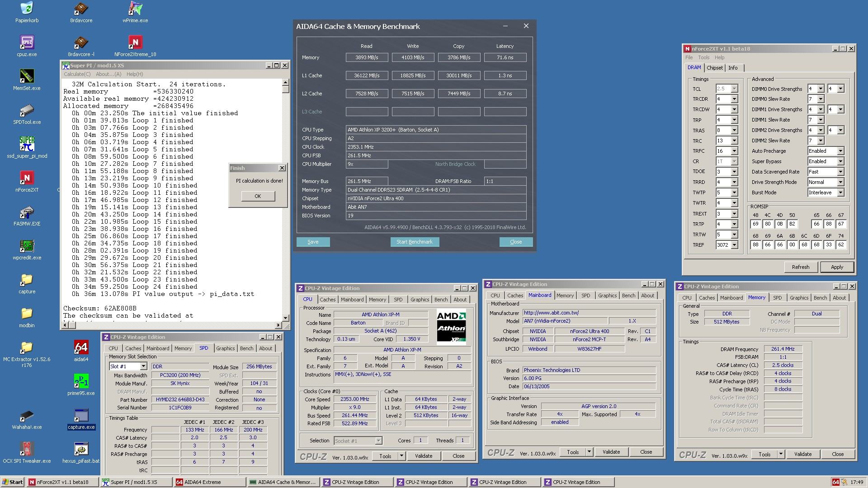Click the ROMSIP 48 register field showing 69
The image size is (868, 488).
coord(755,224)
